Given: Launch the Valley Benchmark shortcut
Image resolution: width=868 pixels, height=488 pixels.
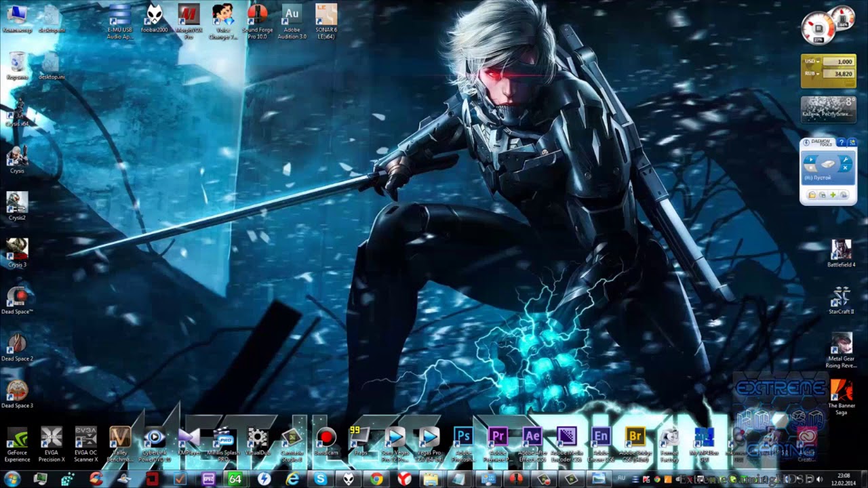Looking at the screenshot, I should pyautogui.click(x=120, y=444).
